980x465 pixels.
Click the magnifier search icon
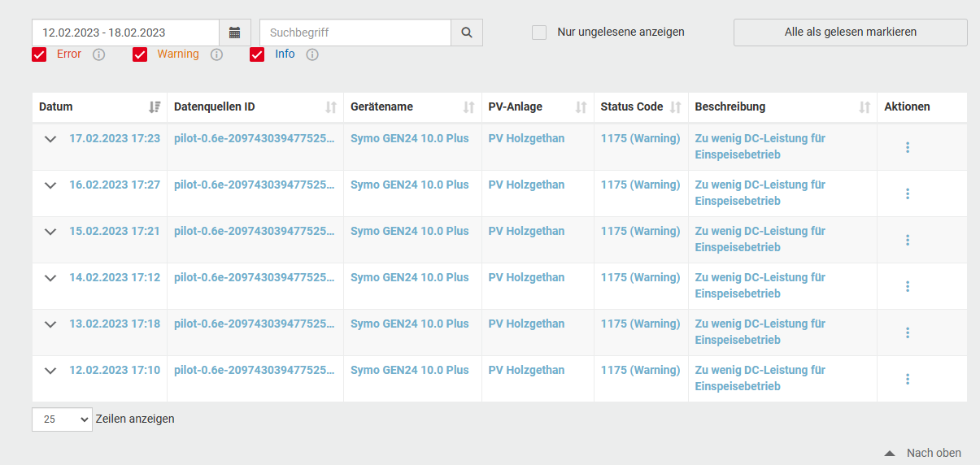click(467, 33)
